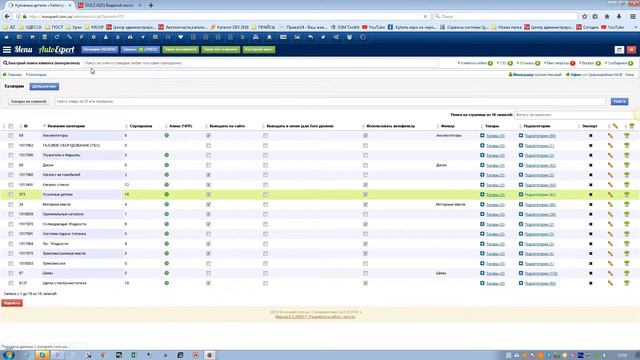Click the quick client search field
640x360 pixels.
pos(260,63)
